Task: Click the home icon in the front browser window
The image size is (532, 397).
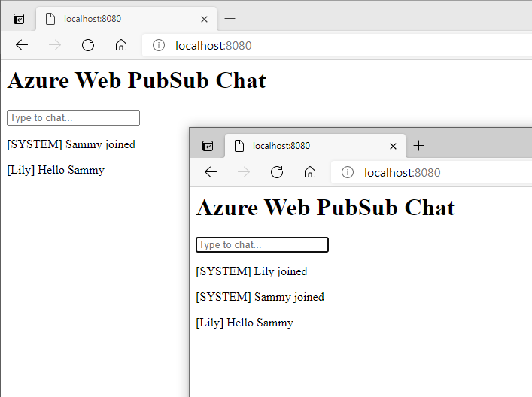Action: tap(310, 172)
